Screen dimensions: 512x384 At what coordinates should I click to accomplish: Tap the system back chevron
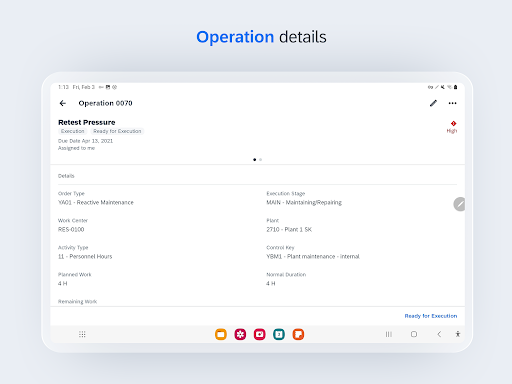[x=439, y=334]
